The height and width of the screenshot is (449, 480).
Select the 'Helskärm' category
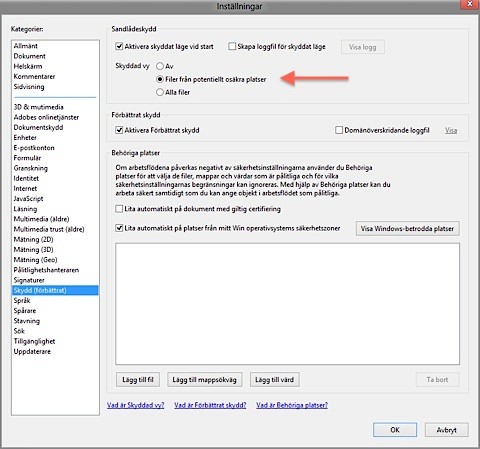55,66
